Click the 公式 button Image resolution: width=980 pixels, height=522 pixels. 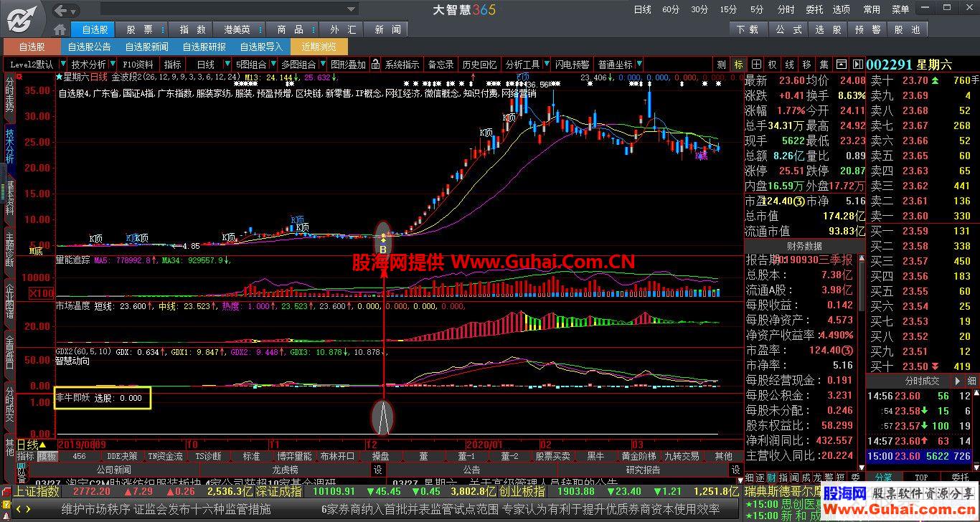click(789, 29)
